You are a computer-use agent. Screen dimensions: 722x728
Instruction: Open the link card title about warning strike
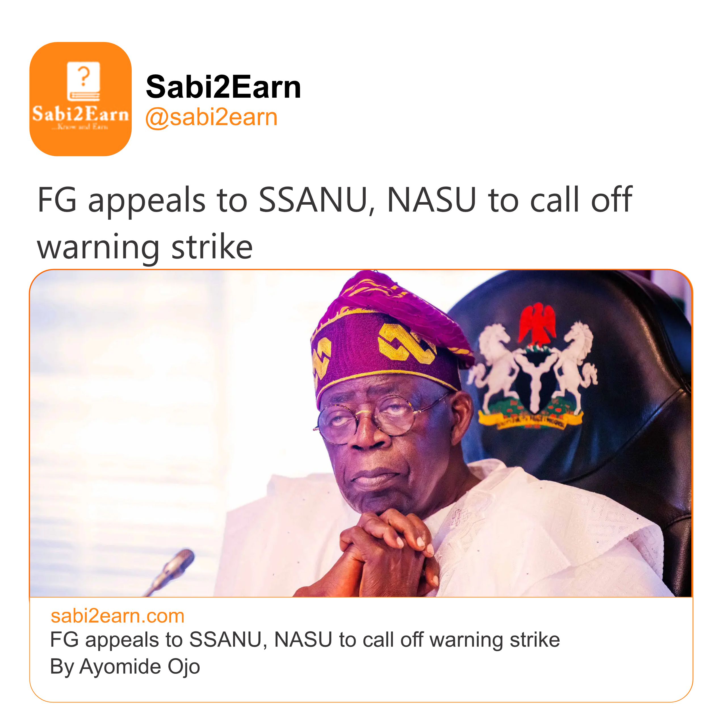coord(305,640)
